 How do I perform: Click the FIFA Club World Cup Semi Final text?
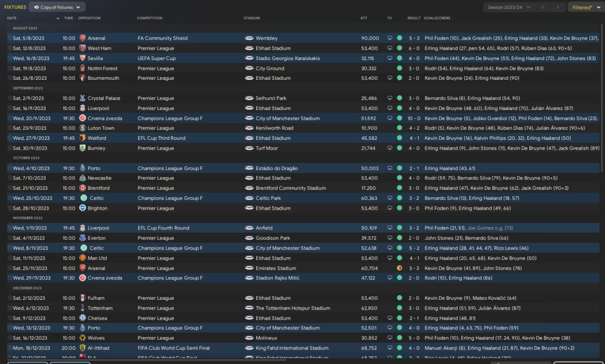click(x=173, y=348)
